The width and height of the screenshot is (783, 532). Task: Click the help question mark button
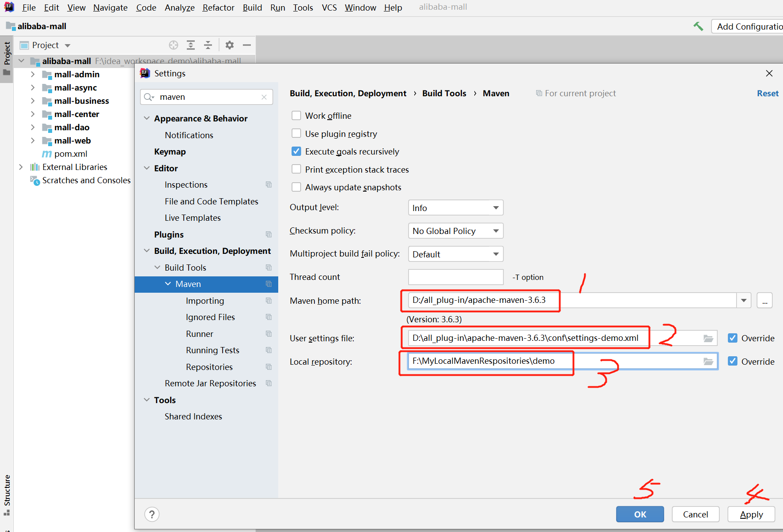coord(152,514)
